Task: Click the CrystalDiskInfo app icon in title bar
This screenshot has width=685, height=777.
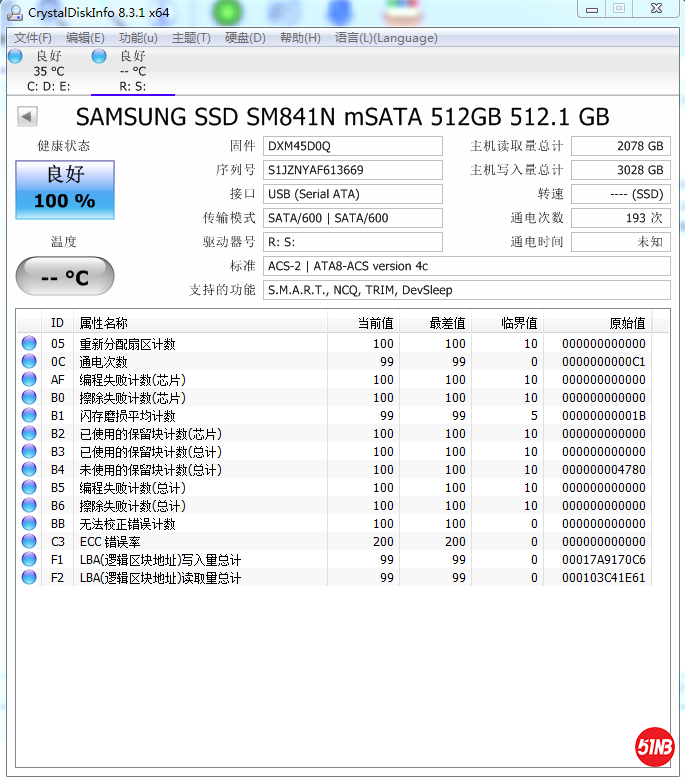Action: point(14,10)
